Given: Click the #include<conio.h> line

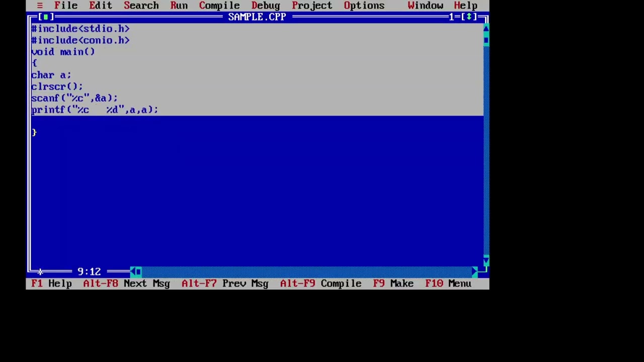Looking at the screenshot, I should point(80,40).
